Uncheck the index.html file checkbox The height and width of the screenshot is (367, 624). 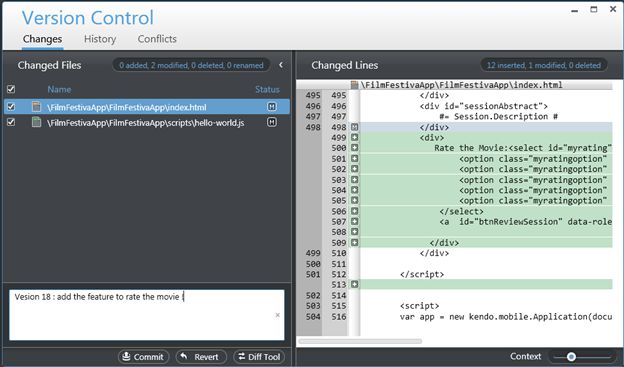11,107
